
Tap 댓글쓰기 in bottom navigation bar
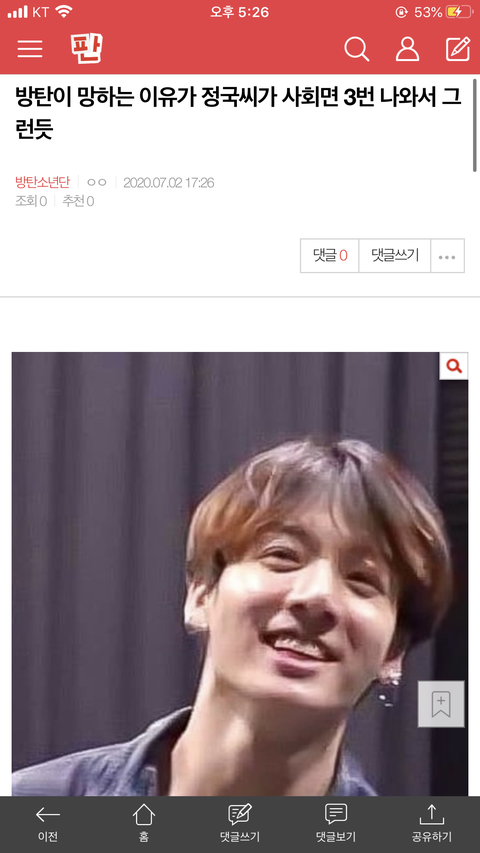pos(239,825)
